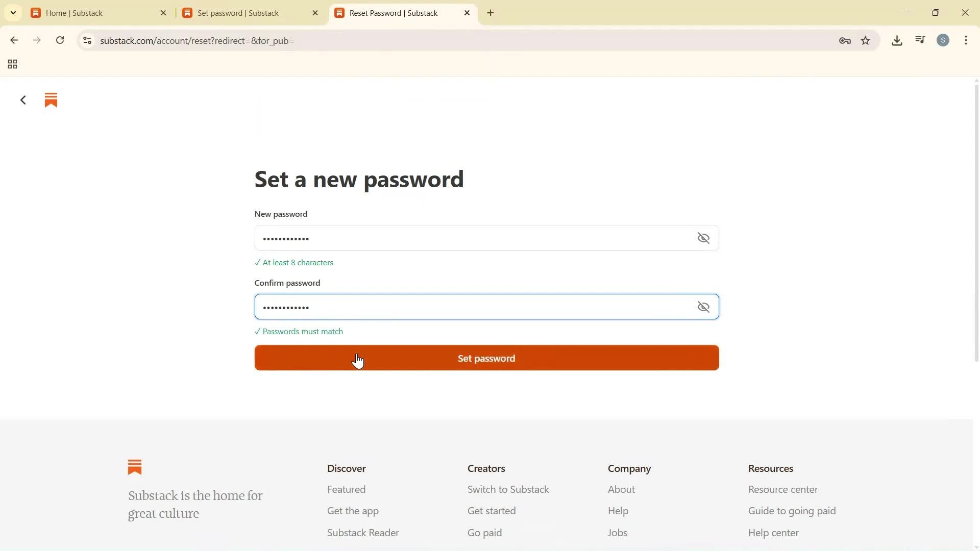Open the Resource center link

pyautogui.click(x=782, y=489)
